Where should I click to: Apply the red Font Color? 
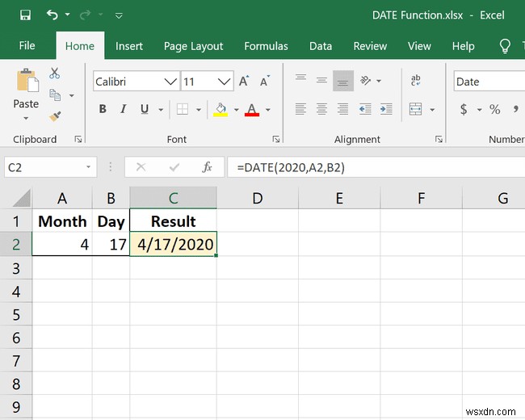pos(252,110)
